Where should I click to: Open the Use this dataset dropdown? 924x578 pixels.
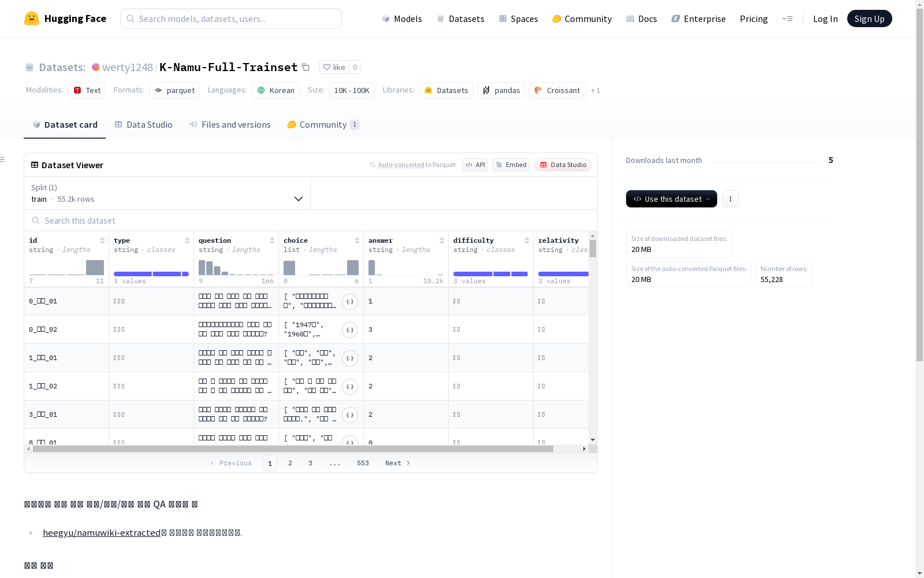672,199
